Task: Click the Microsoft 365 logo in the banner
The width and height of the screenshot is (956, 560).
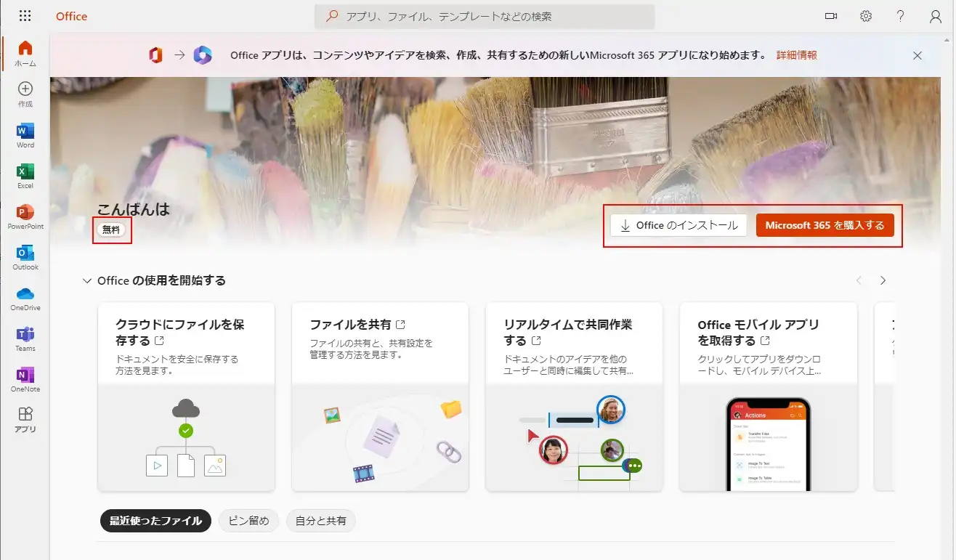Action: (x=203, y=55)
